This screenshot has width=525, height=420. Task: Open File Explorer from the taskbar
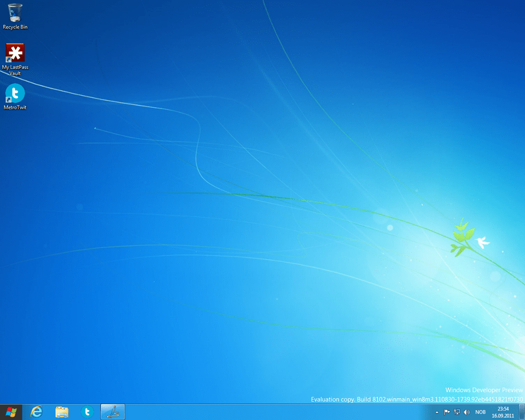click(62, 412)
